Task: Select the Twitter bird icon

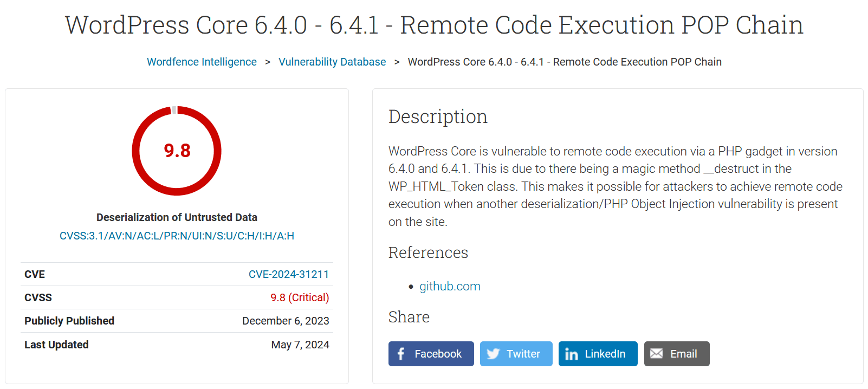Action: pyautogui.click(x=493, y=354)
